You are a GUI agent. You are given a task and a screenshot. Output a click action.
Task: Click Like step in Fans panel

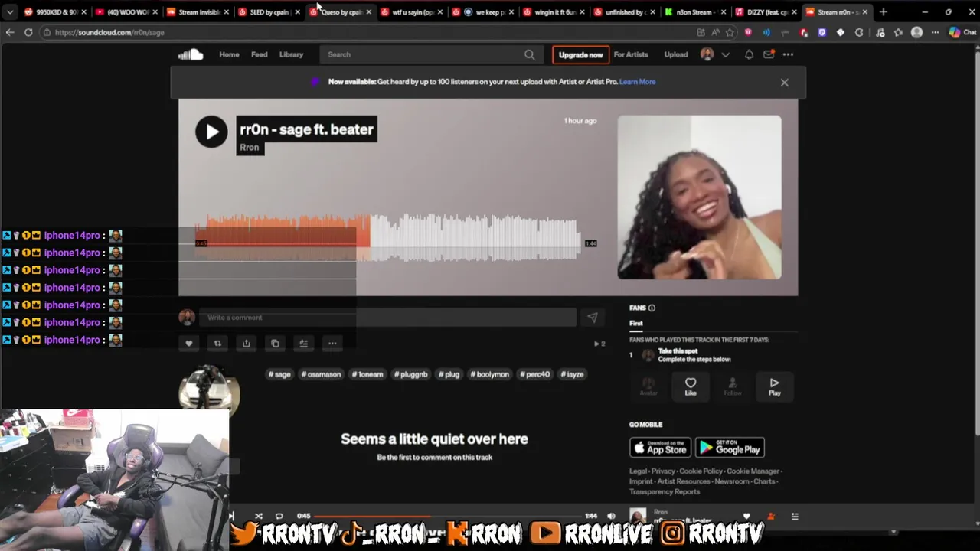click(691, 386)
